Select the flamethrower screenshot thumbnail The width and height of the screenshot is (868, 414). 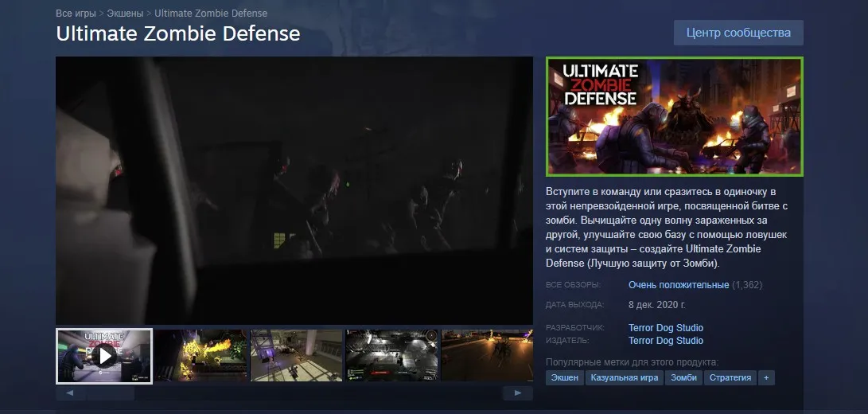pyautogui.click(x=200, y=356)
